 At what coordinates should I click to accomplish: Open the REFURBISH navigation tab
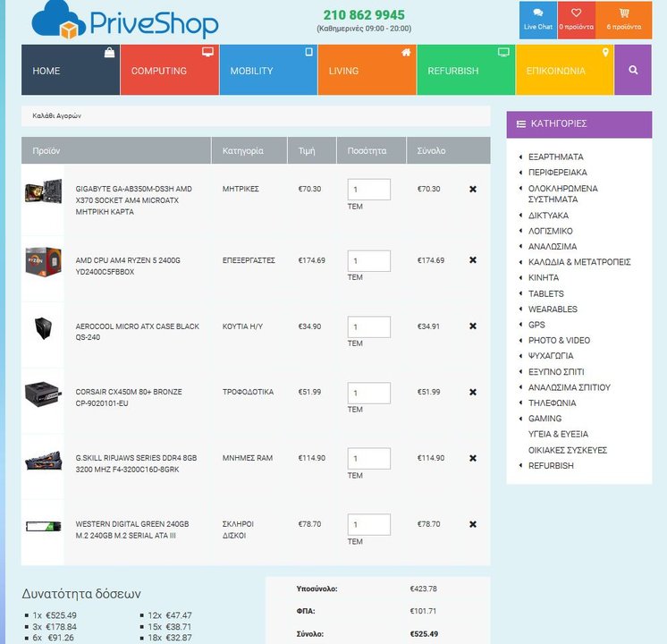466,70
